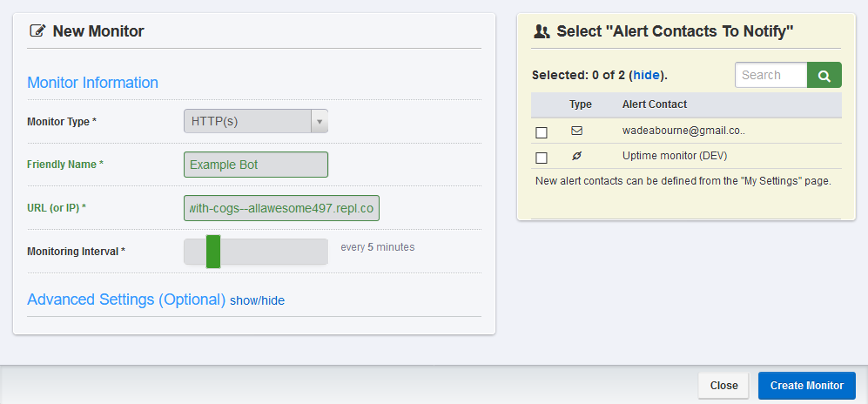Focus the Friendly Name text field
This screenshot has width=868, height=404.
[x=256, y=165]
